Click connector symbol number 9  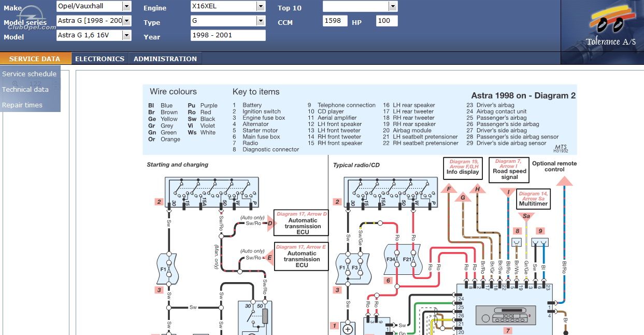click(x=540, y=241)
